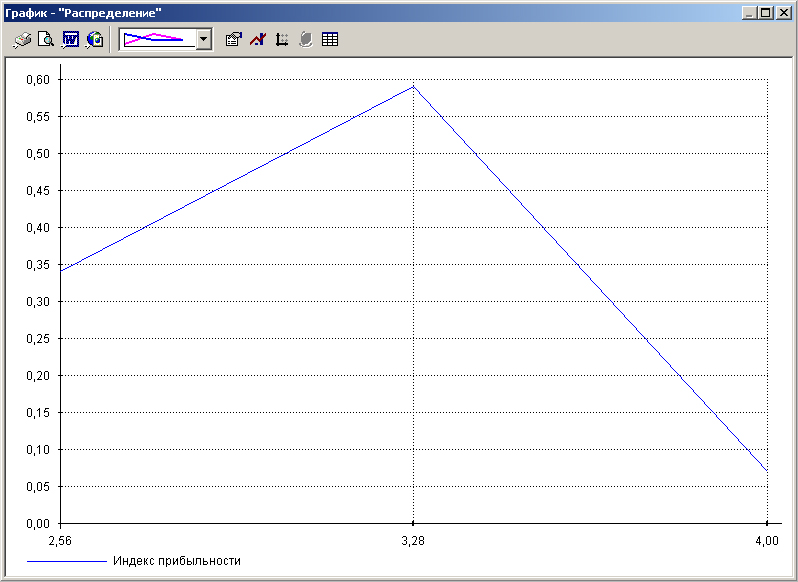Viewport: 798px width, 582px height.
Task: Click y-axis label 0,35
Action: click(38, 265)
